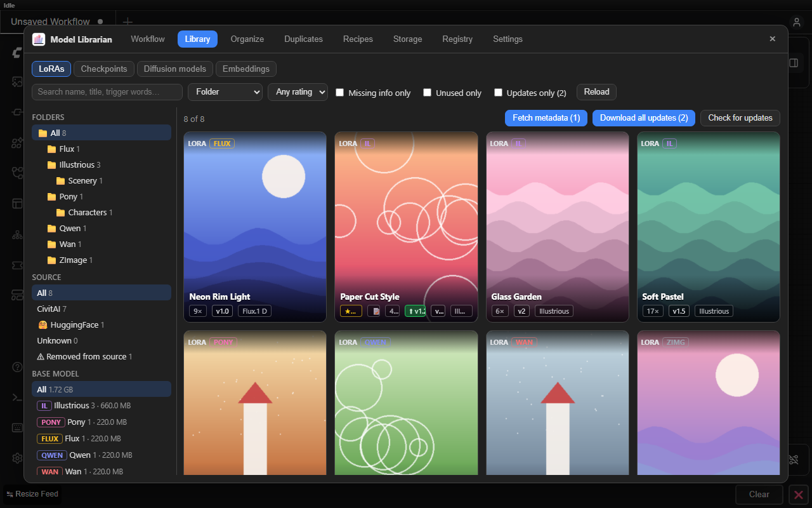The width and height of the screenshot is (812, 508).
Task: Select the Flux folder icon
Action: tap(52, 149)
